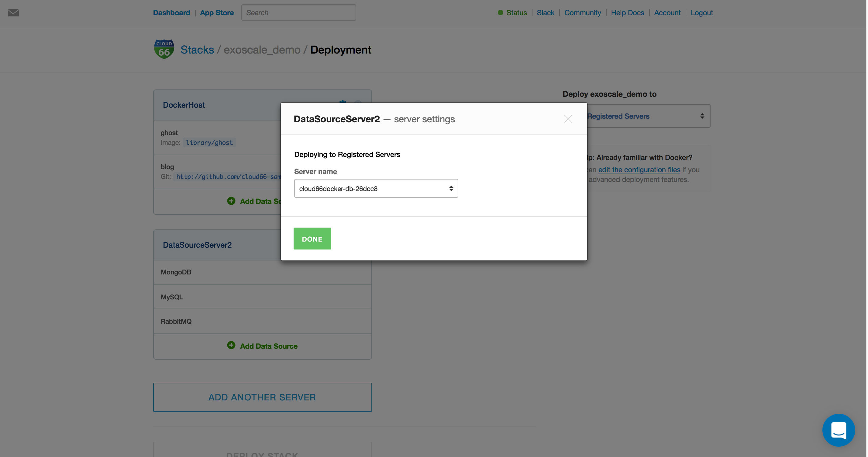Viewport: 868px width, 457px height.
Task: Open the Server name dropdown
Action: tap(376, 188)
